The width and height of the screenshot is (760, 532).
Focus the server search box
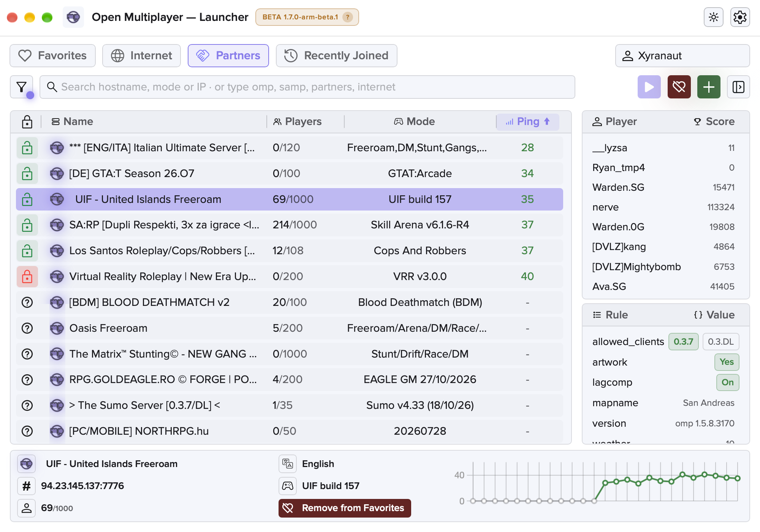pos(307,87)
